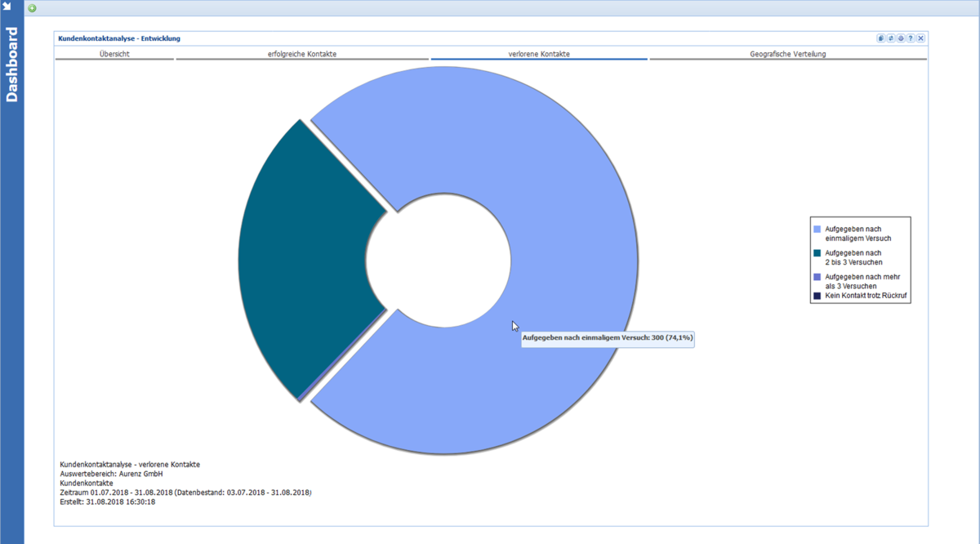The image size is (980, 544).
Task: Close the Kundenkontaktanalyse widget
Action: tap(920, 38)
